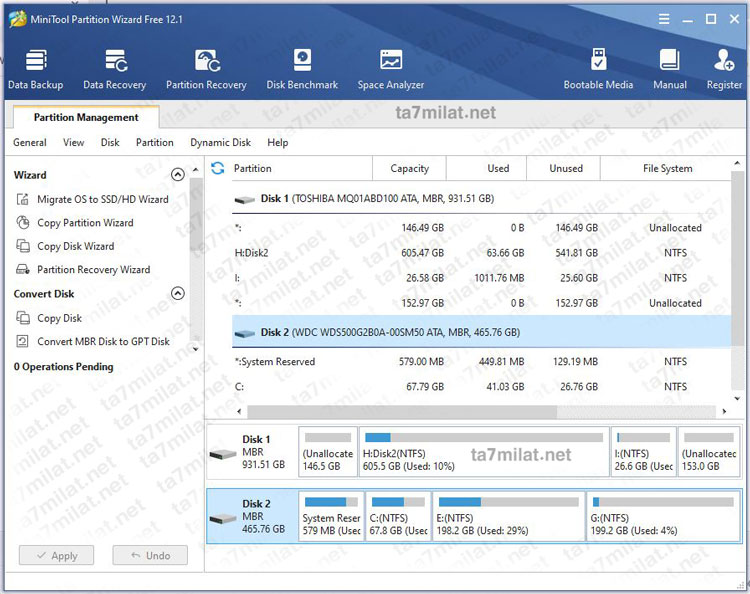Click horizontal scrollbar right arrow
The image size is (750, 594).
724,411
